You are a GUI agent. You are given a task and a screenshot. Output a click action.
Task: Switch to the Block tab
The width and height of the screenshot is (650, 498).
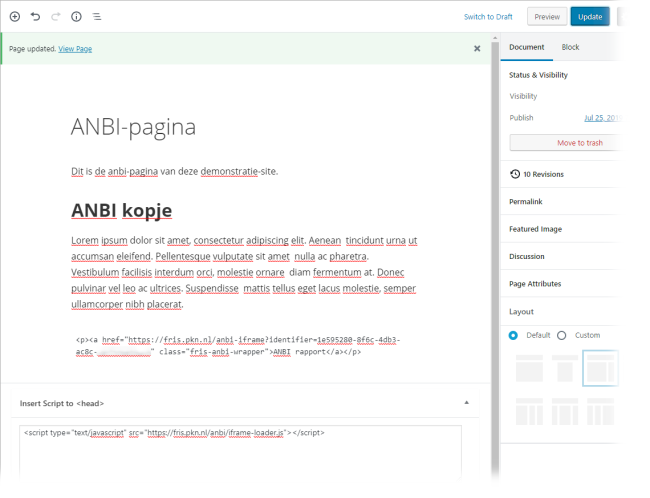[x=570, y=47]
